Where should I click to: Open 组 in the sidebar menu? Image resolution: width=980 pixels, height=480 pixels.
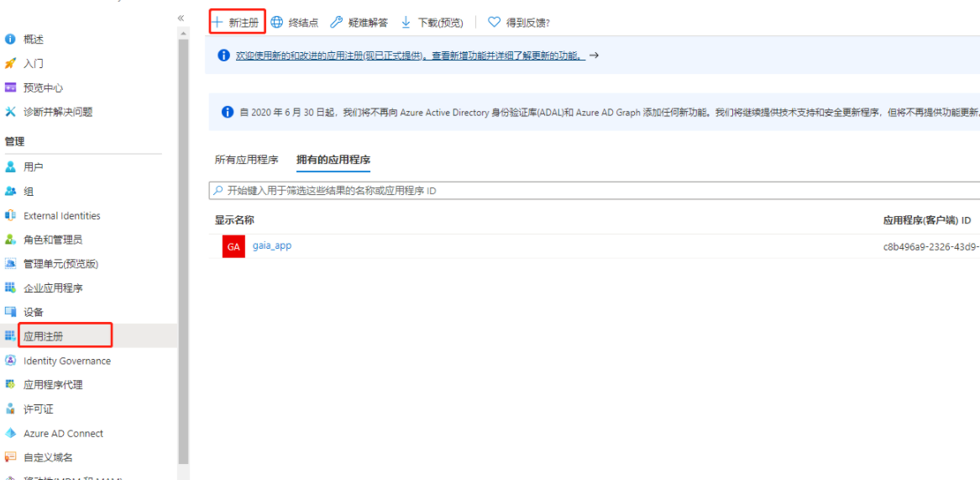pyautogui.click(x=28, y=192)
